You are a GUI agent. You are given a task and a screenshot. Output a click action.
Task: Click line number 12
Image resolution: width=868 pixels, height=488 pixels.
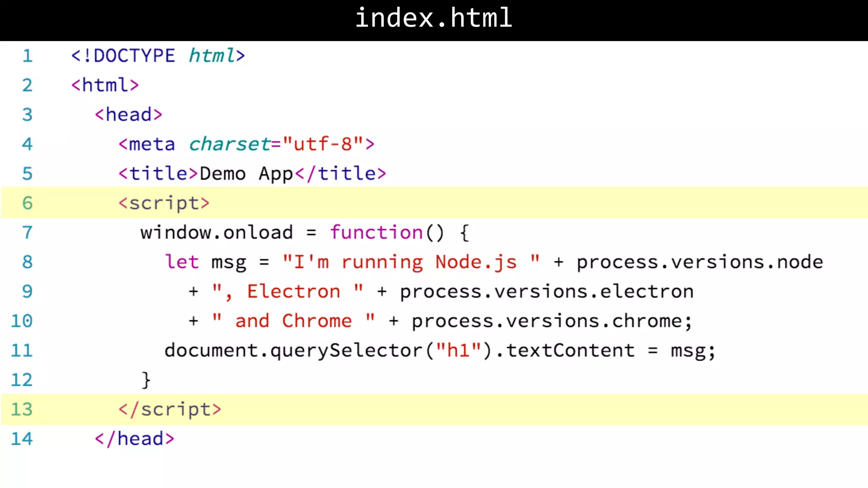click(x=22, y=380)
